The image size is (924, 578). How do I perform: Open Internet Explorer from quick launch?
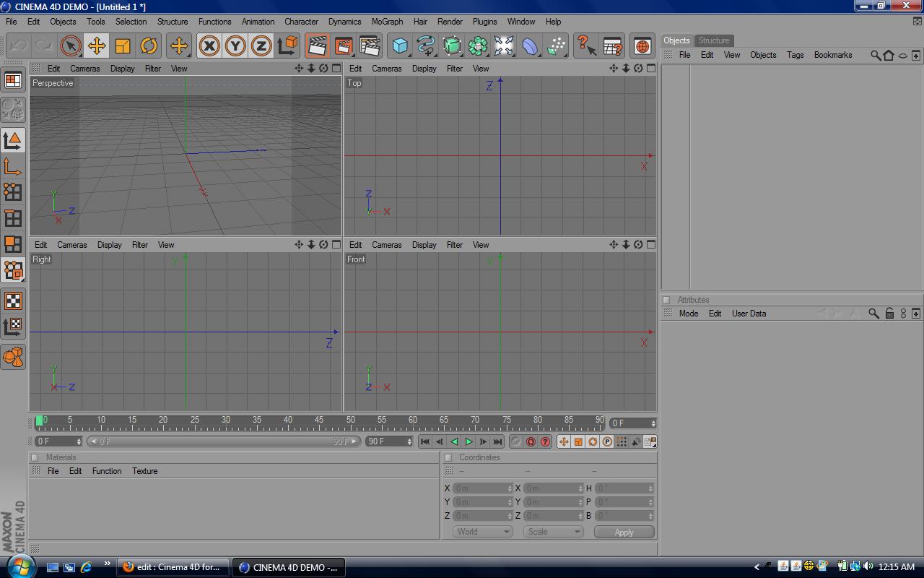(x=87, y=567)
